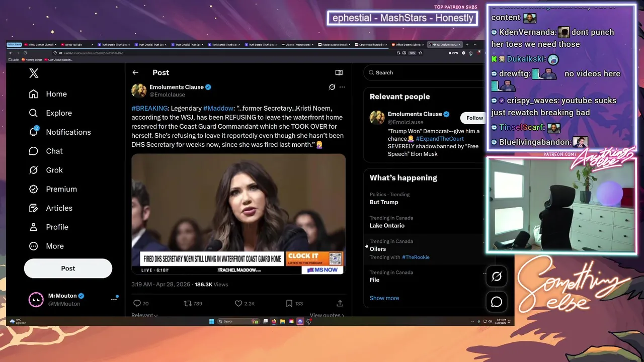Switch to Large vessel hijacked tab
Image resolution: width=644 pixels, height=362 pixels.
[x=371, y=45]
